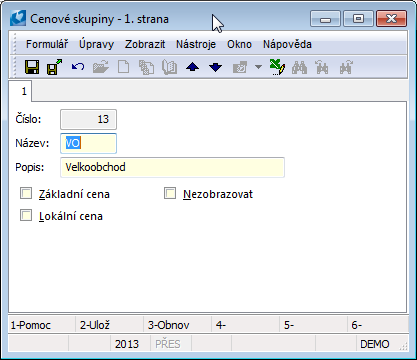Screen dimensions: 417x360
Task: Click the Číslo: label
Action: (28, 119)
